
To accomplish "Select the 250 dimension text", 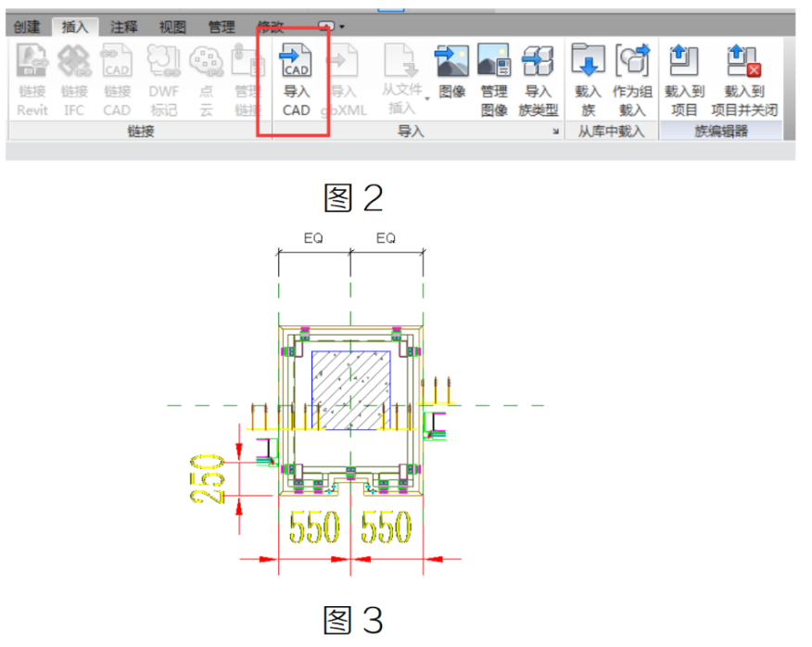I will point(207,479).
